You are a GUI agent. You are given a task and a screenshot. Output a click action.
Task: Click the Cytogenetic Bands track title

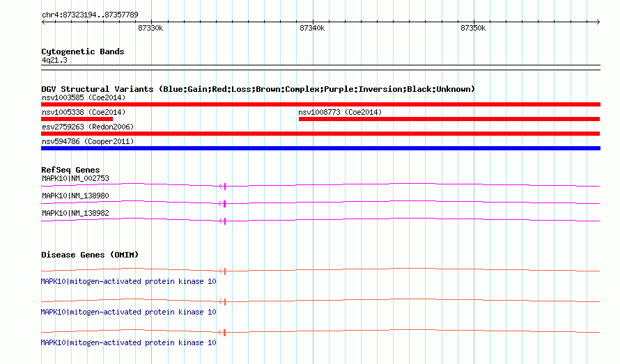pos(83,52)
